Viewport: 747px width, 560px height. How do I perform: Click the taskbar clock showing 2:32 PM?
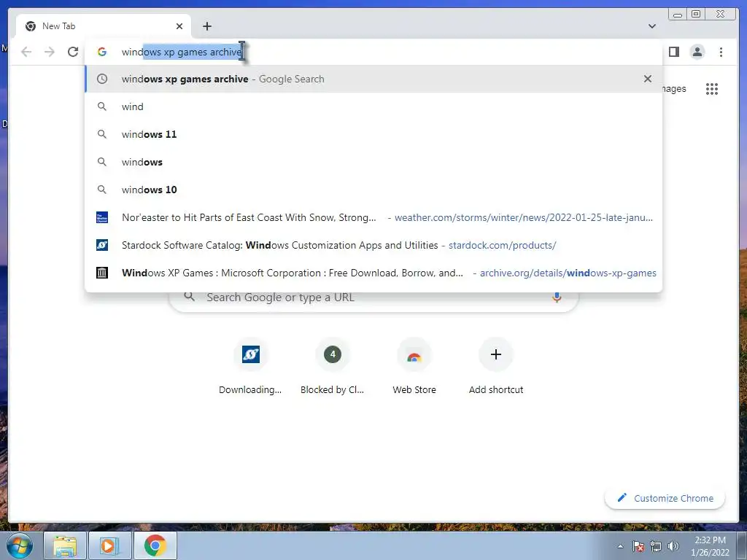coord(710,546)
